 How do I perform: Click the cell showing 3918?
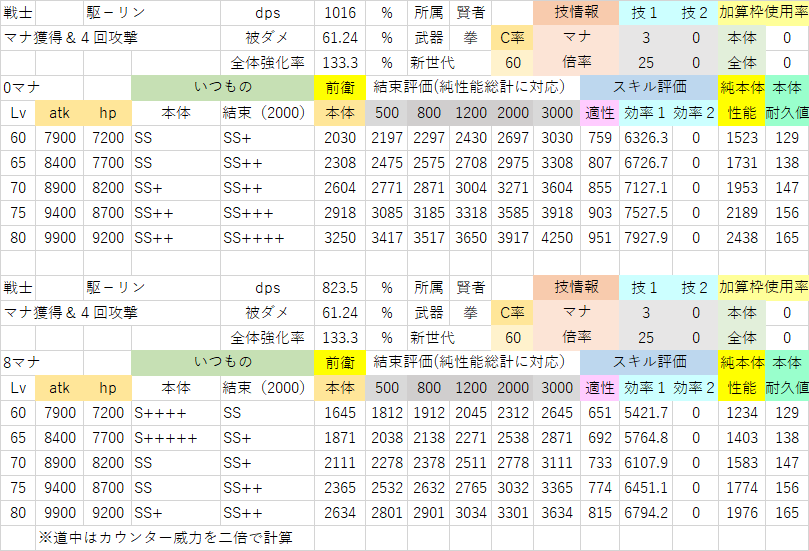click(x=557, y=213)
